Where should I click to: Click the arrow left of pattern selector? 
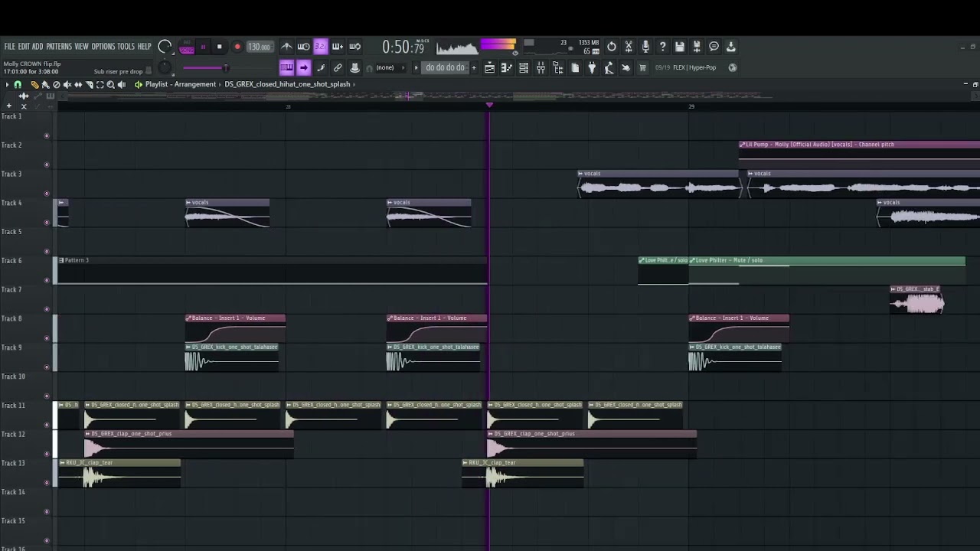(x=416, y=67)
